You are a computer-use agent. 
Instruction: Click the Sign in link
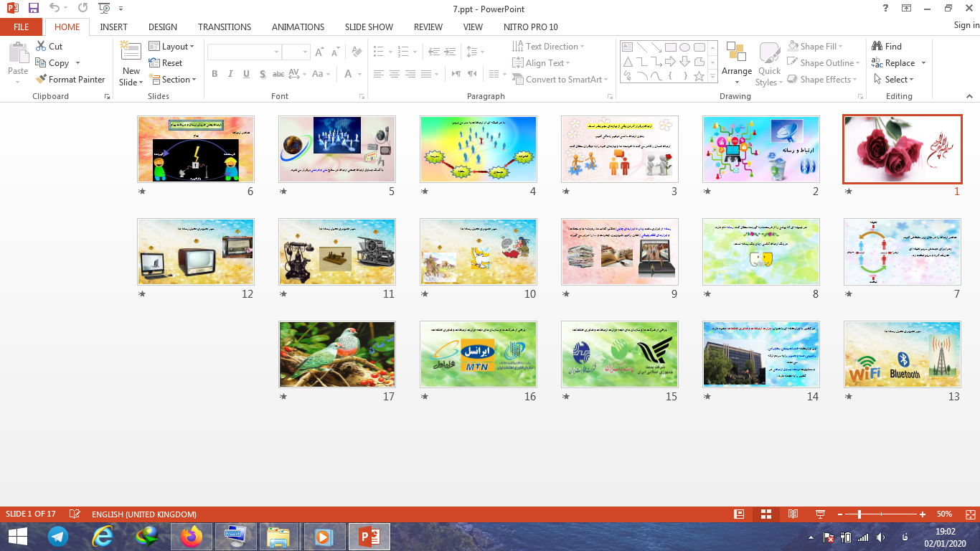click(x=966, y=25)
